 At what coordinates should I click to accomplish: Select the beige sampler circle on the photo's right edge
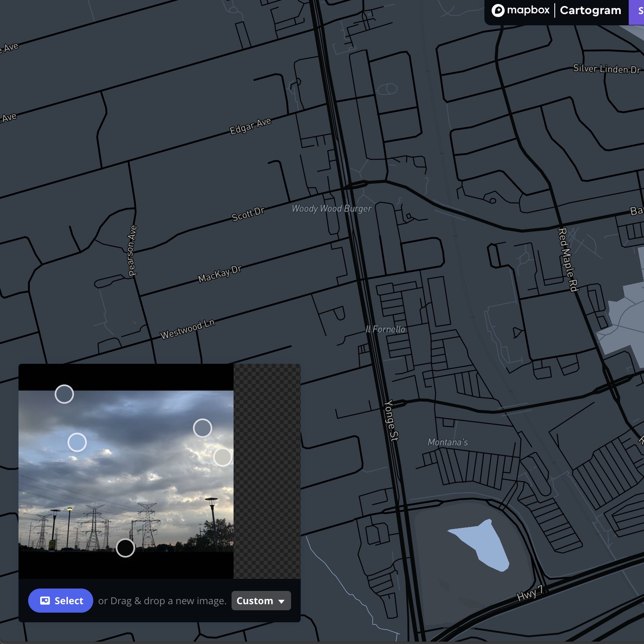[x=223, y=458]
